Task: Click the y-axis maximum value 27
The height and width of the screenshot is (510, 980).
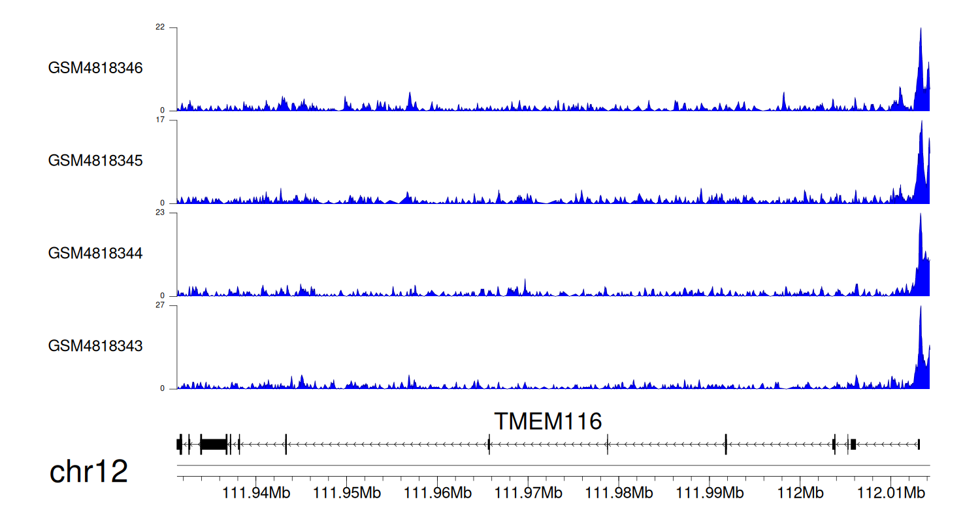Action: pos(161,305)
